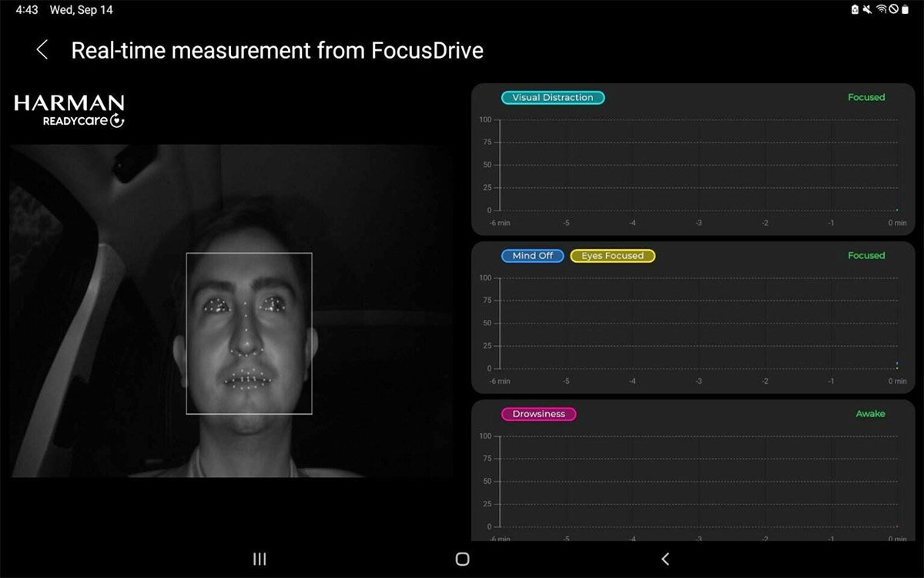Tap the no-SIM circle icon in status bar
The image size is (924, 578).
pyautogui.click(x=894, y=9)
